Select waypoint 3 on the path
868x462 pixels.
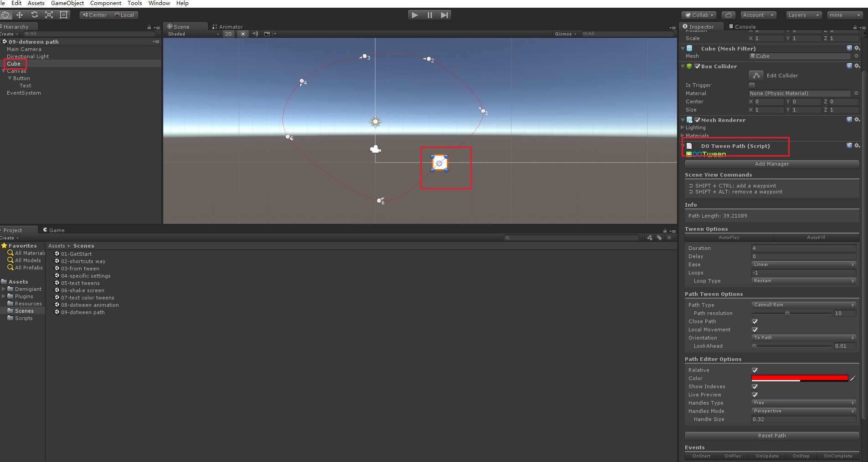point(365,56)
